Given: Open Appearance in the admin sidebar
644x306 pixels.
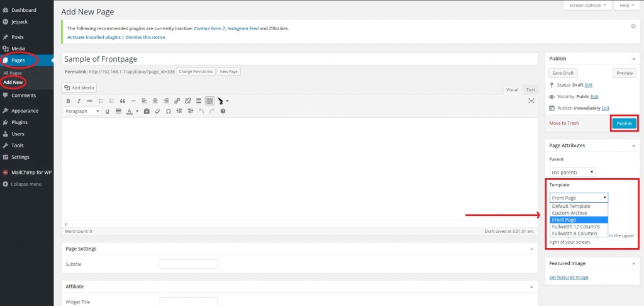Looking at the screenshot, I should click(x=24, y=111).
